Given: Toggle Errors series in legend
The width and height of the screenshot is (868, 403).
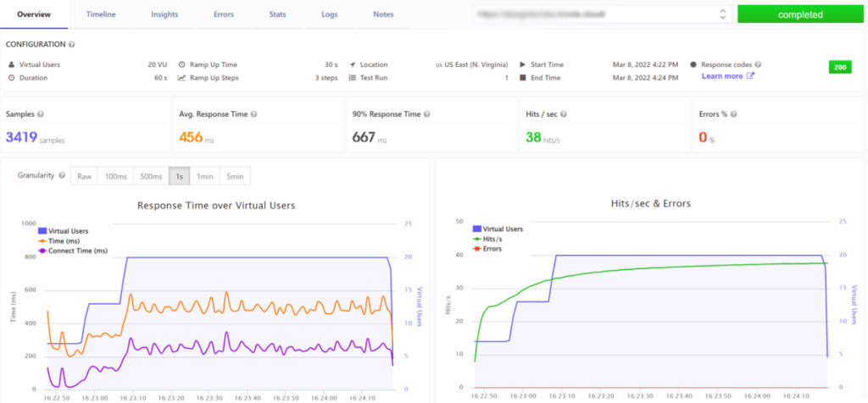Looking at the screenshot, I should click(487, 249).
